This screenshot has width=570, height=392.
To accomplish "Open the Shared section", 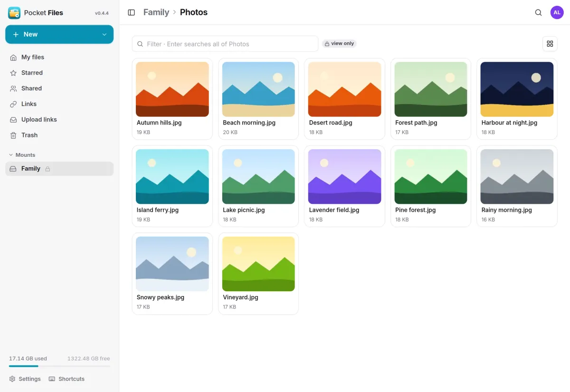I will [59, 88].
